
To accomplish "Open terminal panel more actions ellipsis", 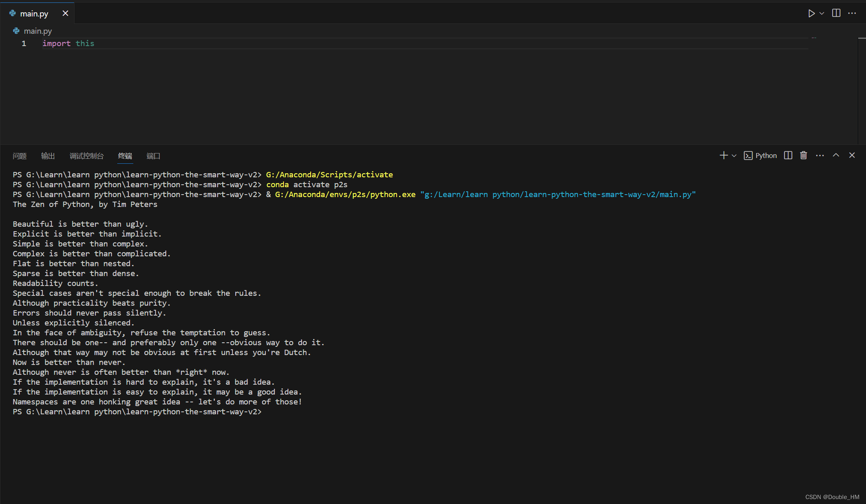I will (x=820, y=156).
